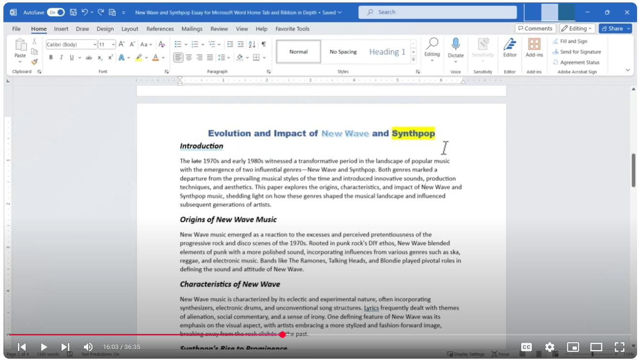Open the Insert ribbon tab
The height and width of the screenshot is (364, 639).
coord(61,29)
